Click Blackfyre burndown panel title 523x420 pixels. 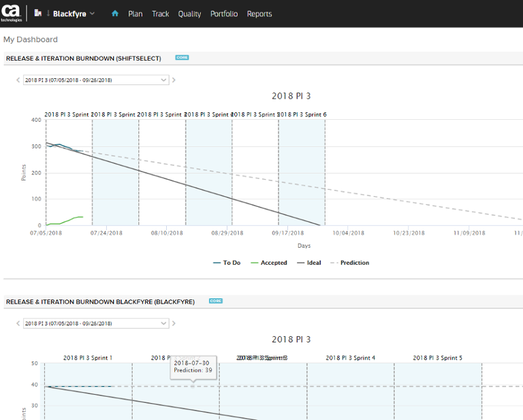[x=100, y=302]
